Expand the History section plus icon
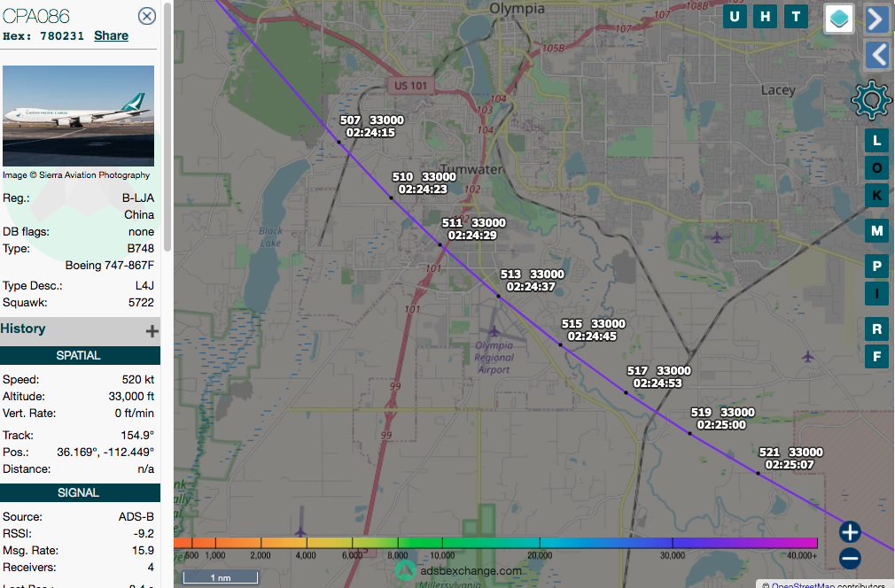895x588 pixels. (x=152, y=331)
